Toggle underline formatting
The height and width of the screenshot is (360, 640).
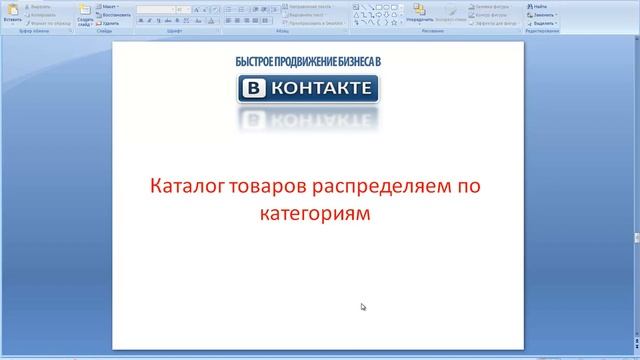[158, 20]
